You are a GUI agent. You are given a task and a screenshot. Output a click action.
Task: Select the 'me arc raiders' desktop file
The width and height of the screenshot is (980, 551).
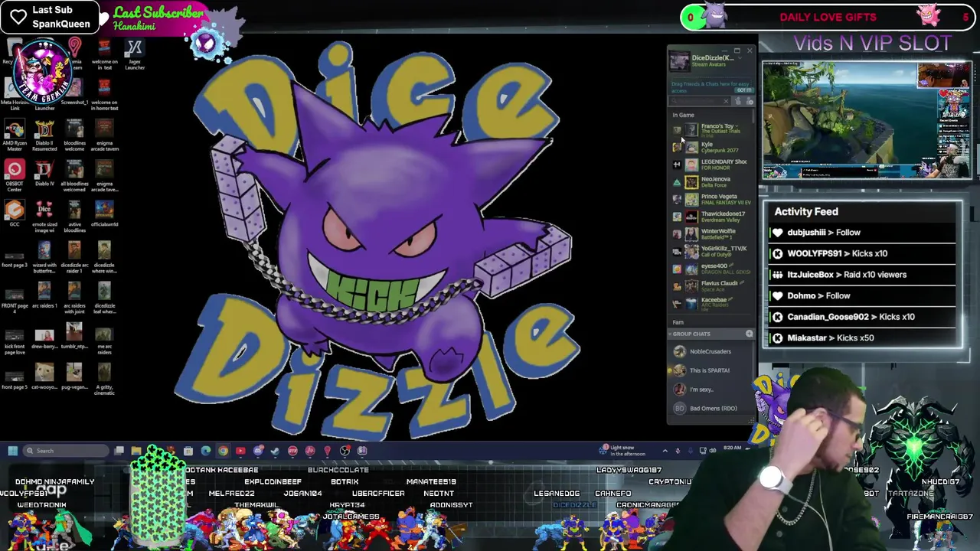[104, 339]
